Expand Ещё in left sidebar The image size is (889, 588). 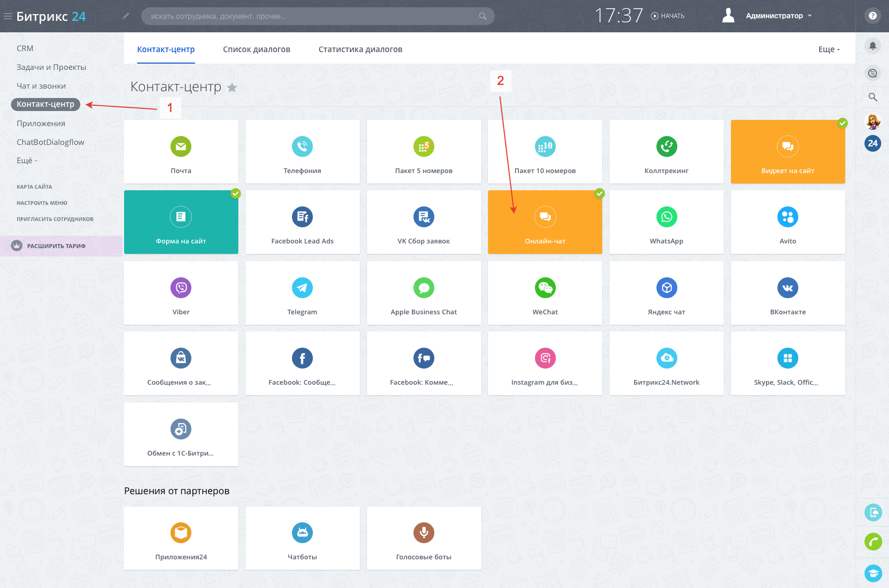tap(27, 161)
